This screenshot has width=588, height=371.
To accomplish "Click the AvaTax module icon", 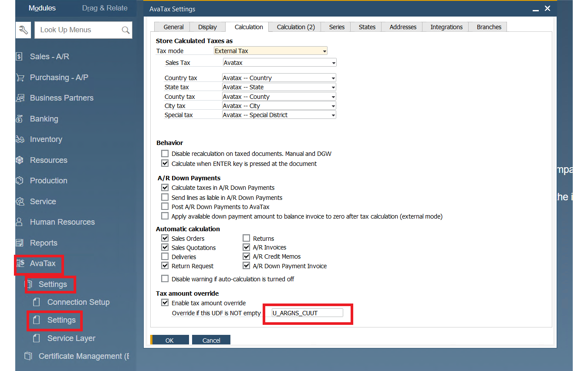I will [20, 263].
